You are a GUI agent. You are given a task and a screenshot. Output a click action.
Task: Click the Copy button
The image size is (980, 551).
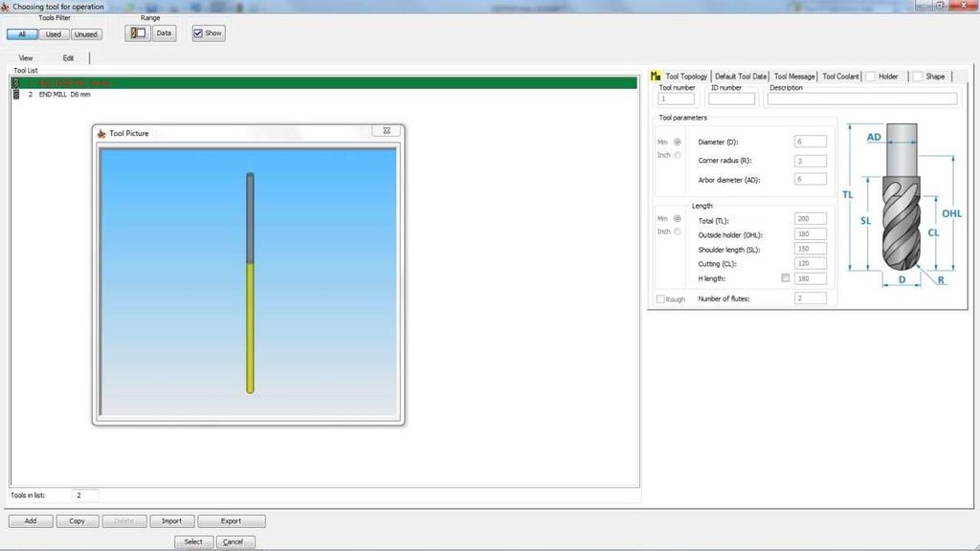point(77,521)
